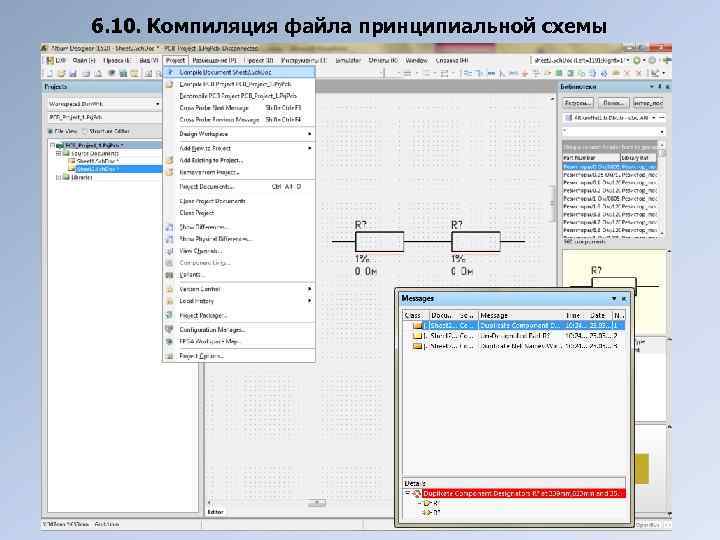Click Libraries panel options arrow
This screenshot has height=540, width=720.
(652, 86)
